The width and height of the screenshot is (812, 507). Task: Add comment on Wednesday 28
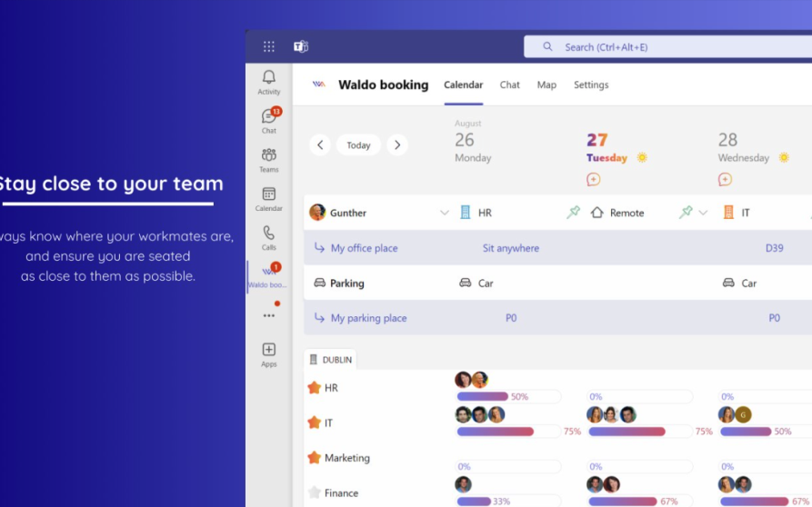tap(725, 180)
